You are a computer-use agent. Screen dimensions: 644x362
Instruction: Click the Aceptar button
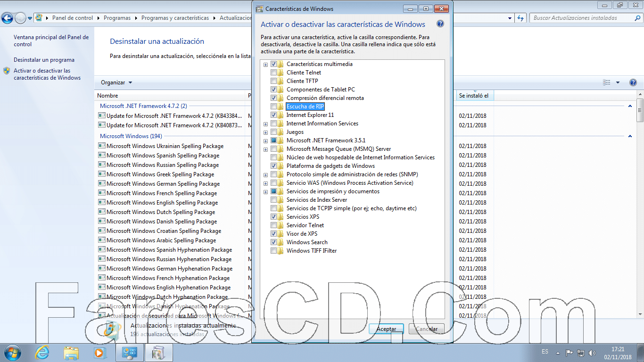(x=386, y=329)
